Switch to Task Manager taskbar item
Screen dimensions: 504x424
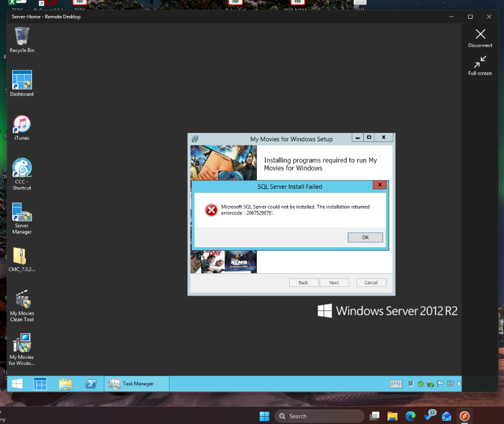click(136, 384)
